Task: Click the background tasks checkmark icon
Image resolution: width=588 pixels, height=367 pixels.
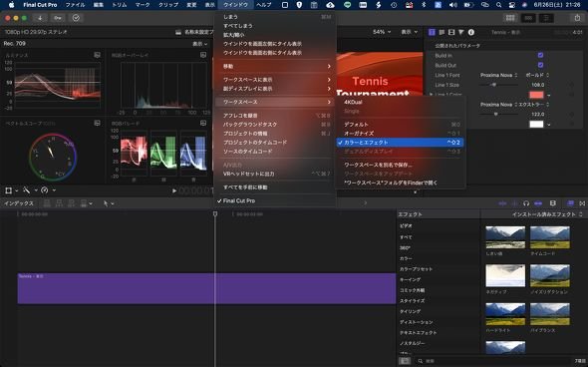Action: 76,18
